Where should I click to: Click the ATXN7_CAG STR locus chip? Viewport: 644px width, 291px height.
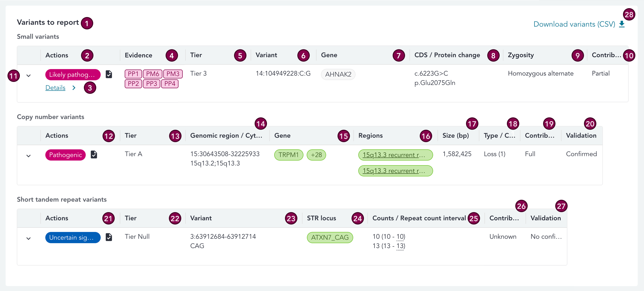pyautogui.click(x=330, y=237)
